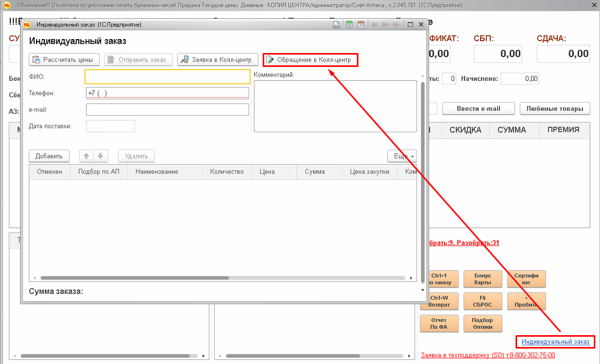This screenshot has width=600, height=364.
Task: Expand the Еще dropdown menu
Action: [402, 156]
